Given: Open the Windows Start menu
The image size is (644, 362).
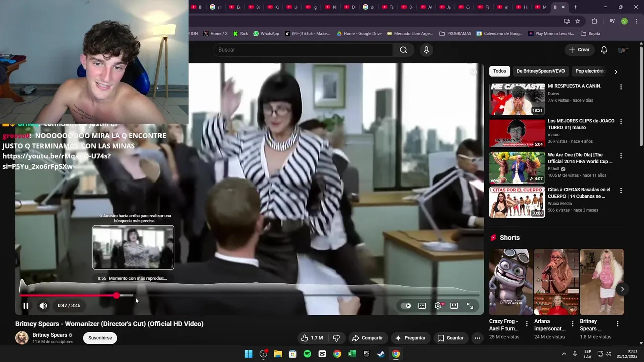Looking at the screenshot, I should (248, 354).
